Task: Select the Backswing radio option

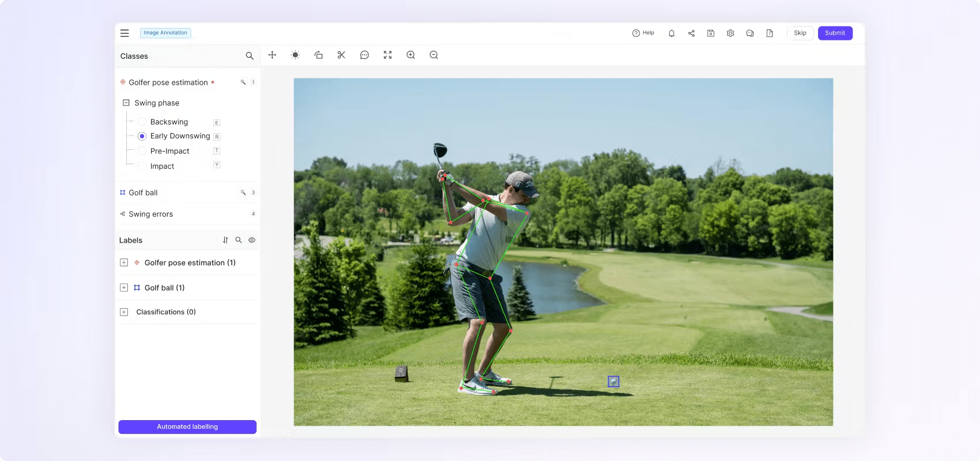Action: (x=142, y=122)
